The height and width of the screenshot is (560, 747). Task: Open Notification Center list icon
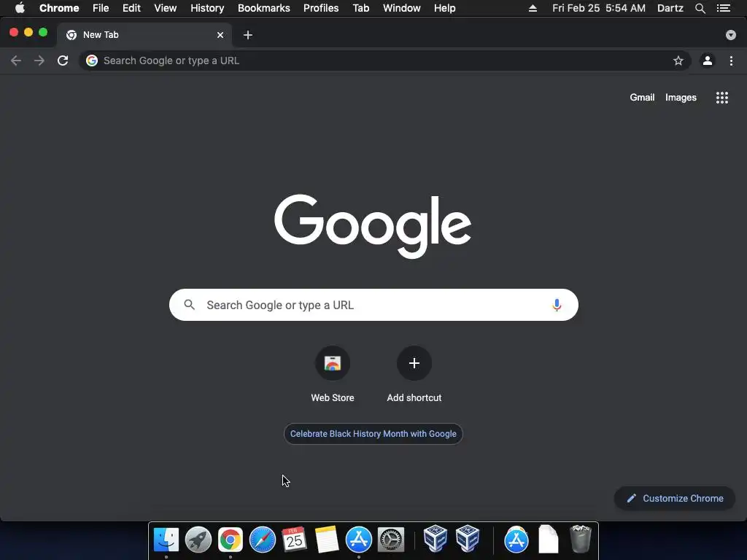tap(724, 8)
